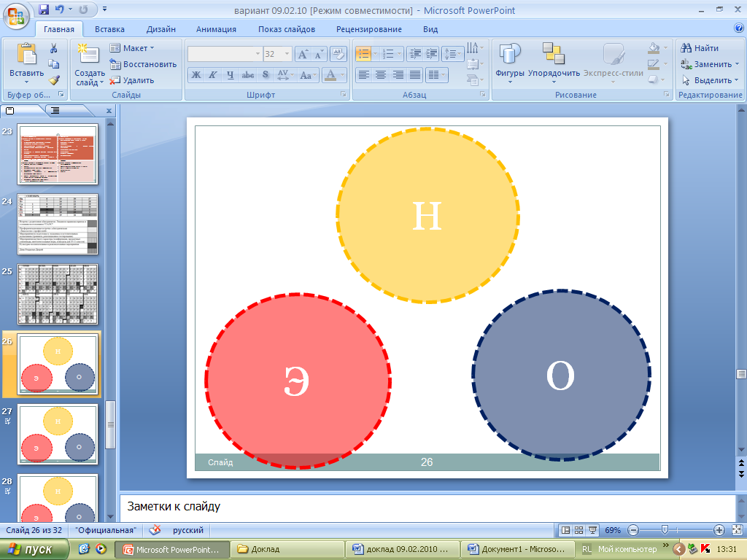The width and height of the screenshot is (747, 560).
Task: Open the columns dropdown
Action: tap(436, 75)
